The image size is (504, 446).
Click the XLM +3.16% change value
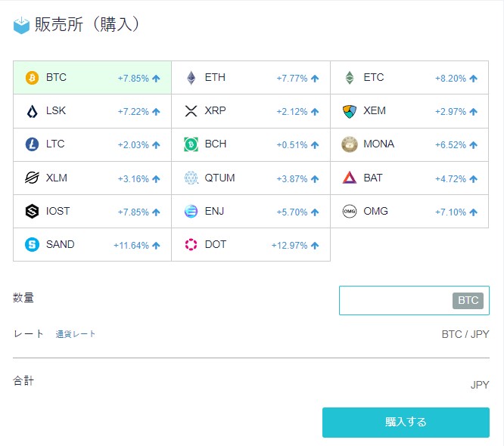pos(133,179)
